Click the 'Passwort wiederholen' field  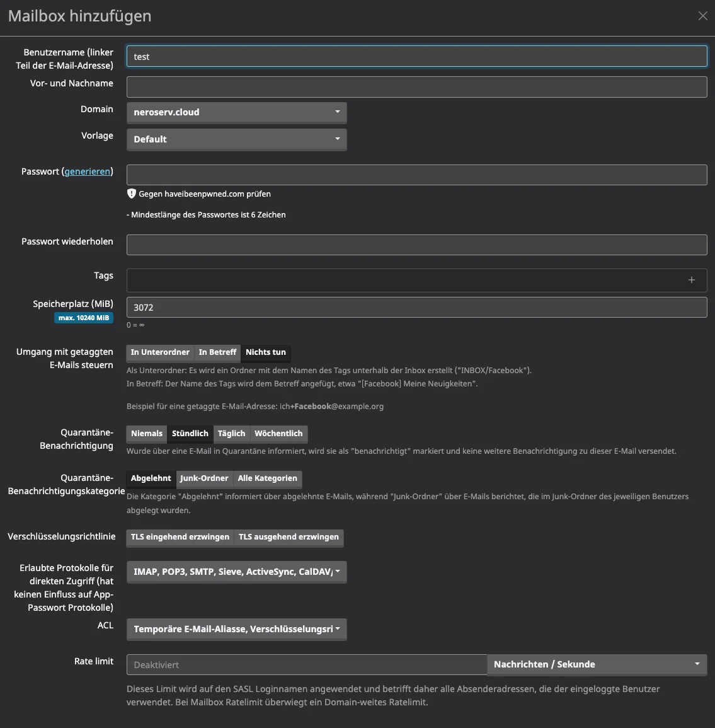coord(416,245)
